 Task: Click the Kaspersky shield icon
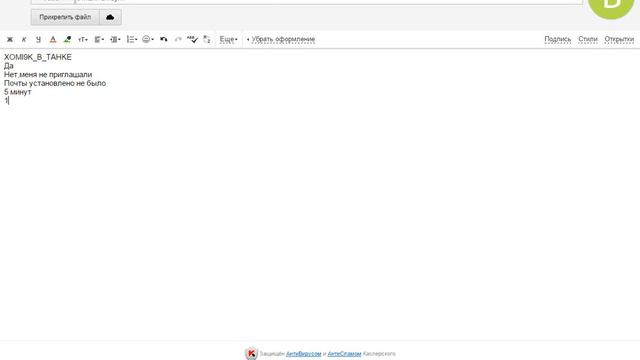pyautogui.click(x=251, y=353)
